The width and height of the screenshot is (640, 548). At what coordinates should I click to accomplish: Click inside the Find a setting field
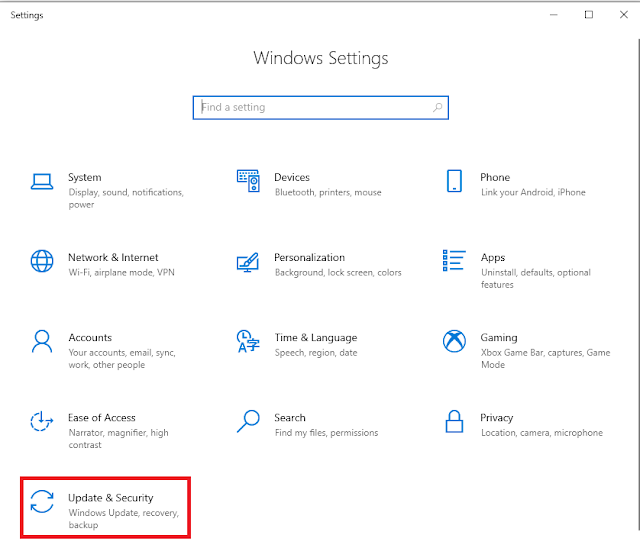tap(320, 108)
